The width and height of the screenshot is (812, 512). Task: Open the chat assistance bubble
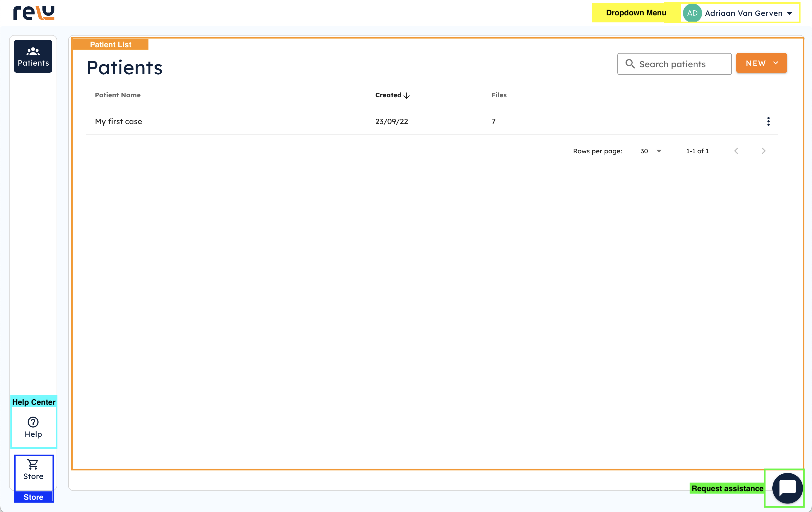787,488
